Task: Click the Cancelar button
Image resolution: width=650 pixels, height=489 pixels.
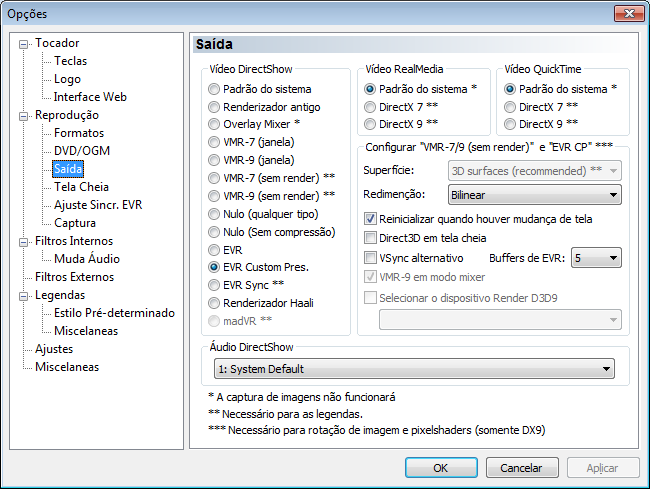Action: [x=522, y=468]
